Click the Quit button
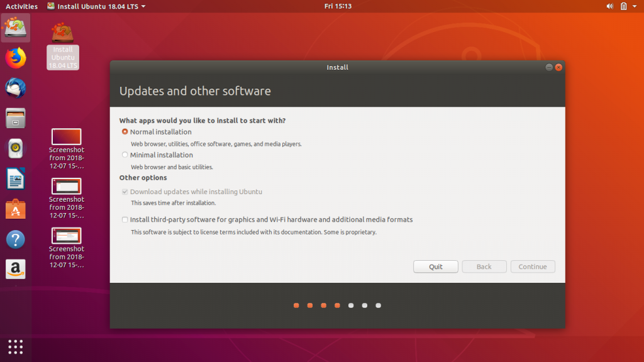 click(x=435, y=266)
